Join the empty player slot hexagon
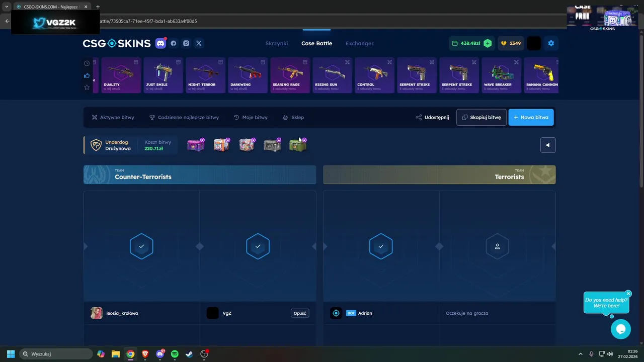Image resolution: width=644 pixels, height=362 pixels. [x=497, y=246]
